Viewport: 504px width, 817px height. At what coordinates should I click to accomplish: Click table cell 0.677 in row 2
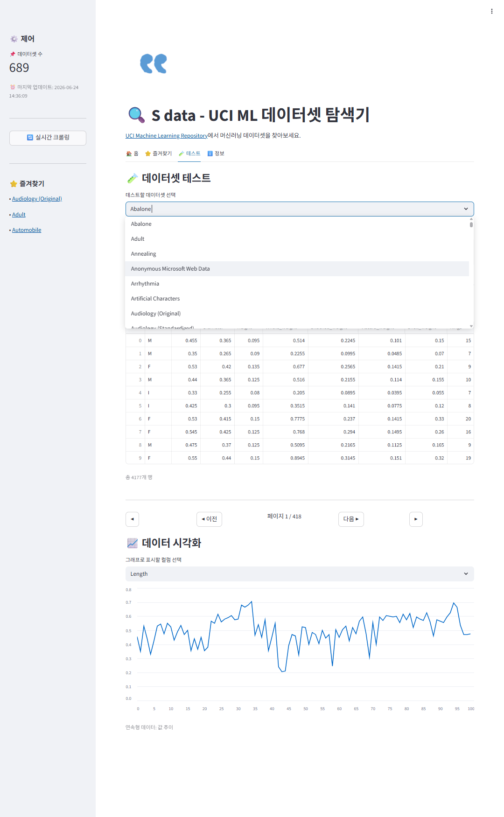(x=286, y=367)
